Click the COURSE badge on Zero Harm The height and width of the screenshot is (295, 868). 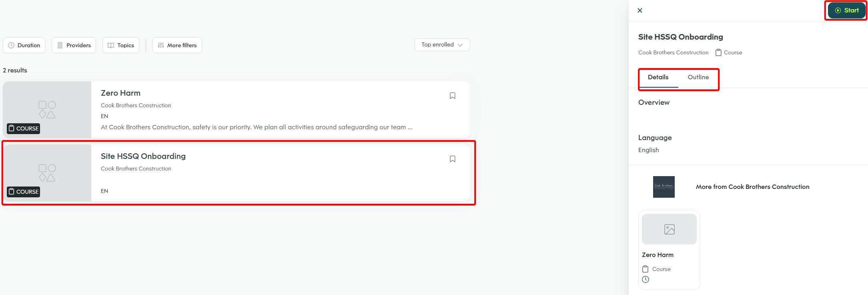24,128
